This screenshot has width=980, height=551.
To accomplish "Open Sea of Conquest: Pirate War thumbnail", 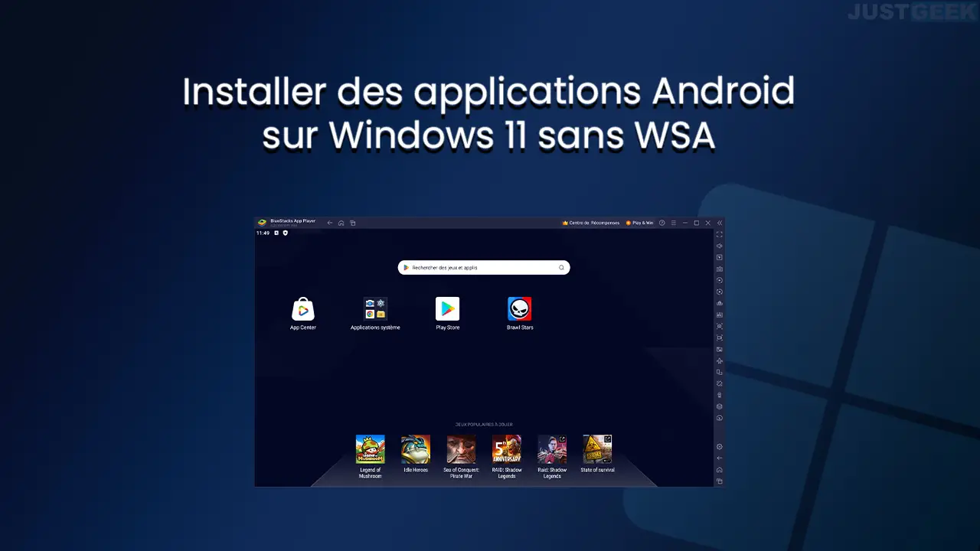I will [x=461, y=449].
